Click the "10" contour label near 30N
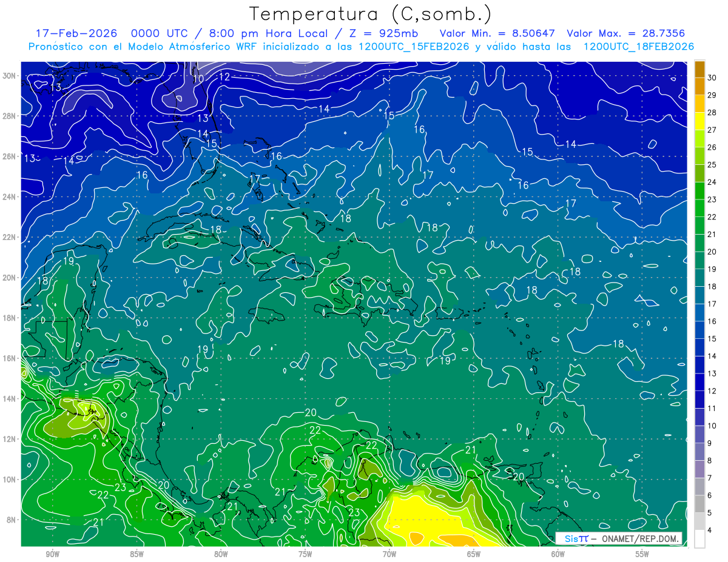 coord(198,79)
